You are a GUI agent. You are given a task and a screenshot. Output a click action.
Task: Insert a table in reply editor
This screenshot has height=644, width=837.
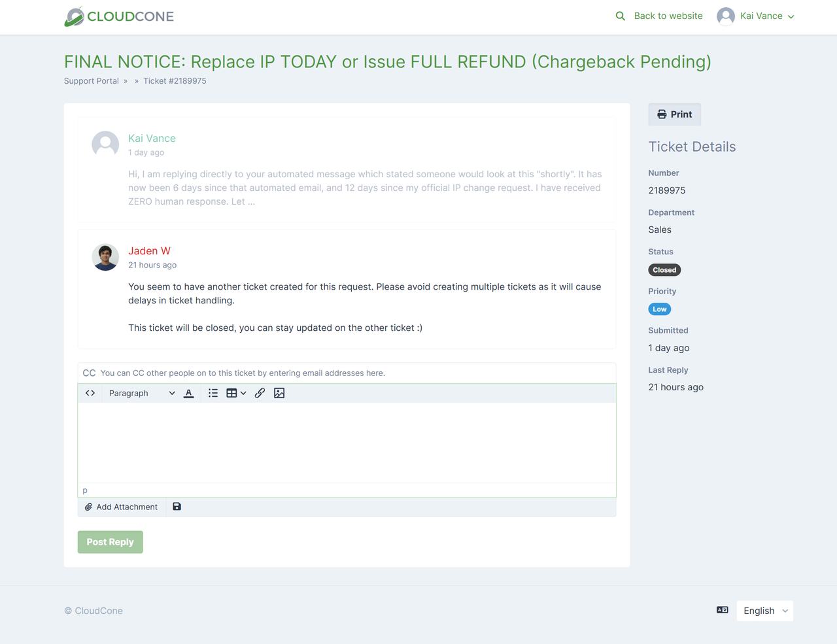pyautogui.click(x=231, y=393)
